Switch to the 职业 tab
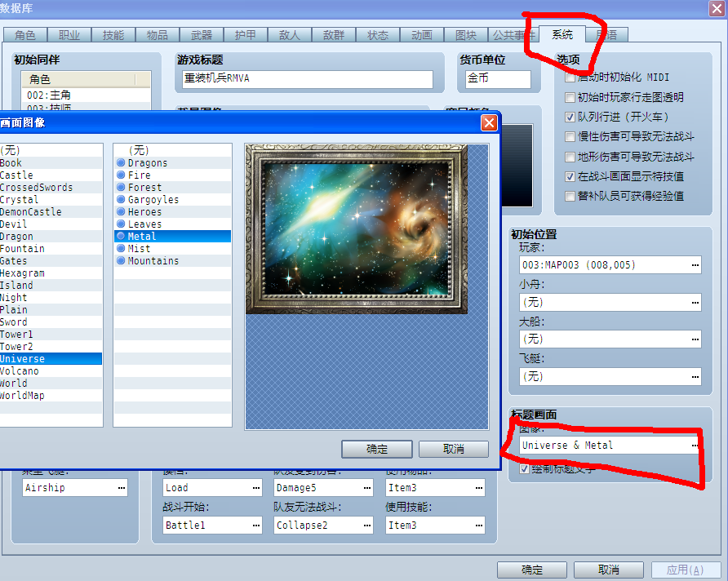 click(69, 35)
